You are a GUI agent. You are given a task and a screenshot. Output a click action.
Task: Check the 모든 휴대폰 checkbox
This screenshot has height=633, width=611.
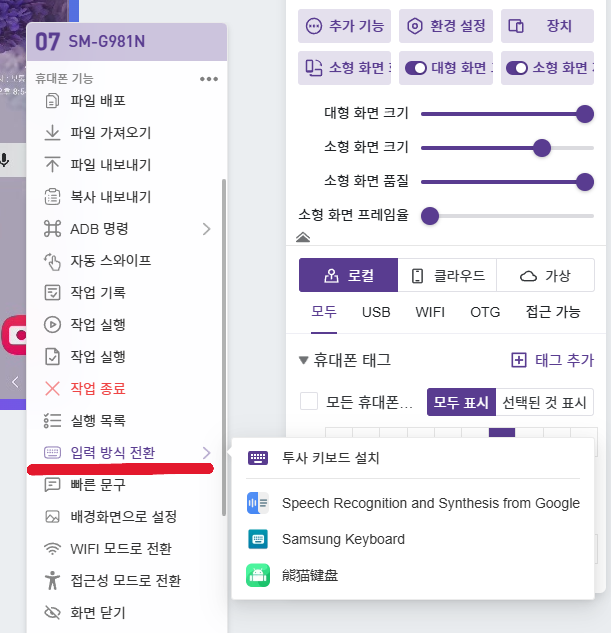[309, 402]
